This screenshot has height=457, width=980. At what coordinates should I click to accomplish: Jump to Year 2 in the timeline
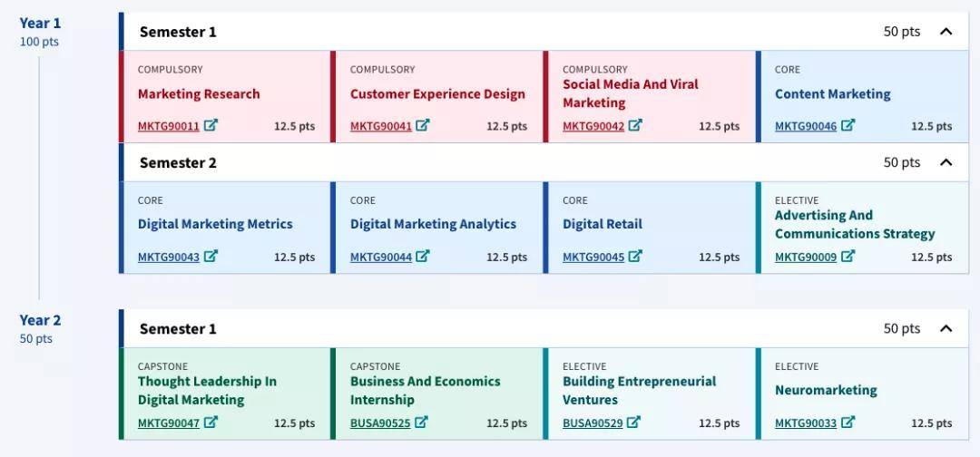[41, 320]
